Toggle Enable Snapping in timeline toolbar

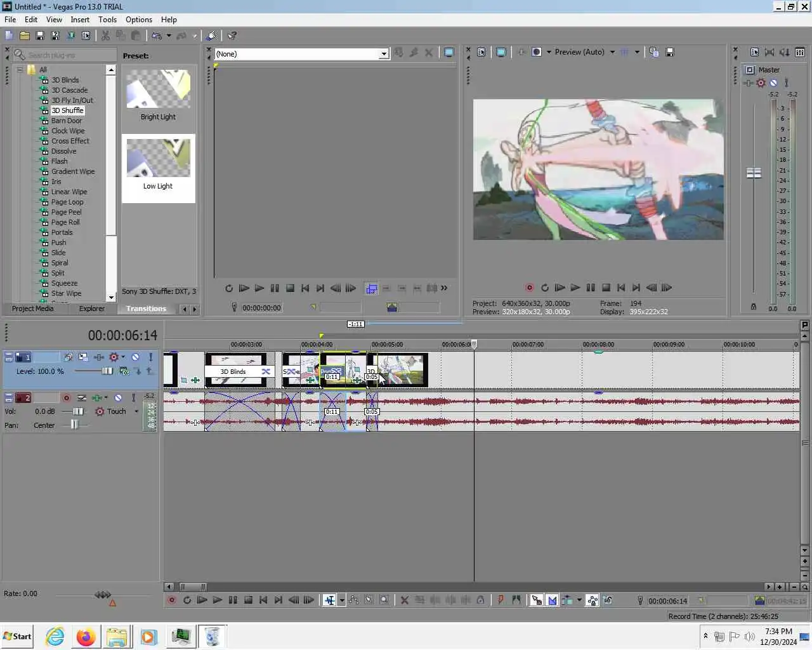(536, 600)
